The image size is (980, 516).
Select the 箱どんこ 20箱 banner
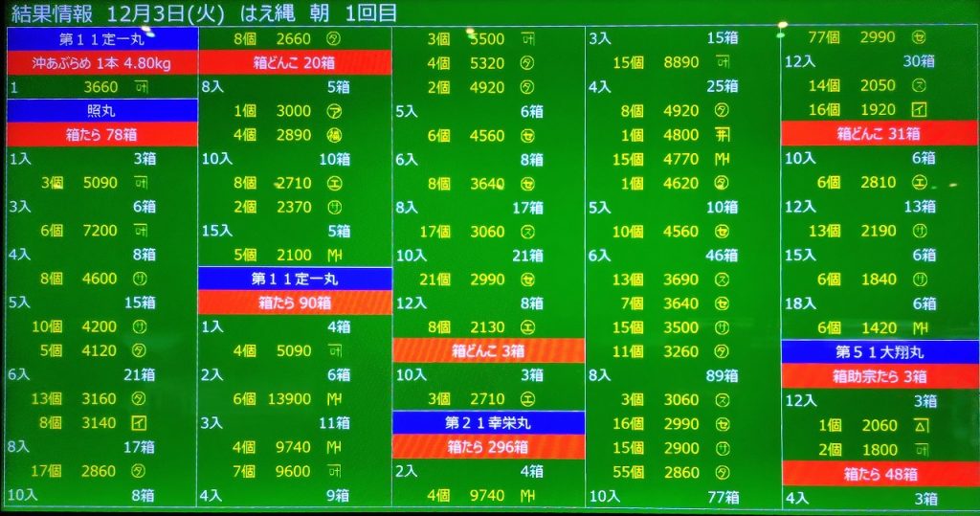pyautogui.click(x=295, y=63)
